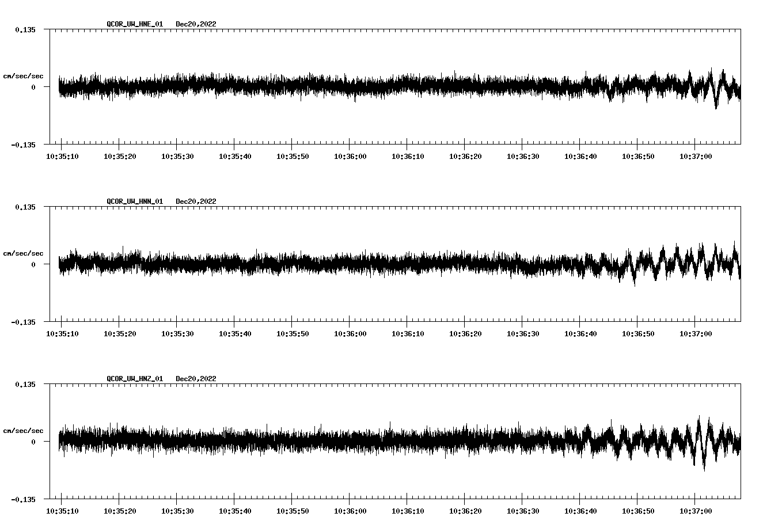Select the Dec20,2022 date on the bottom trace
782x532 pixels.
[196, 378]
